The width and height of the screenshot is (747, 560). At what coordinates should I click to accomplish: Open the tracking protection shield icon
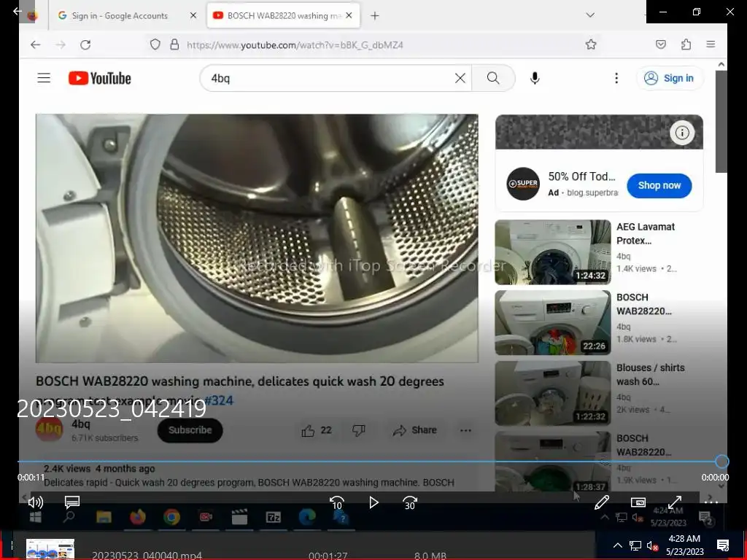pyautogui.click(x=155, y=44)
